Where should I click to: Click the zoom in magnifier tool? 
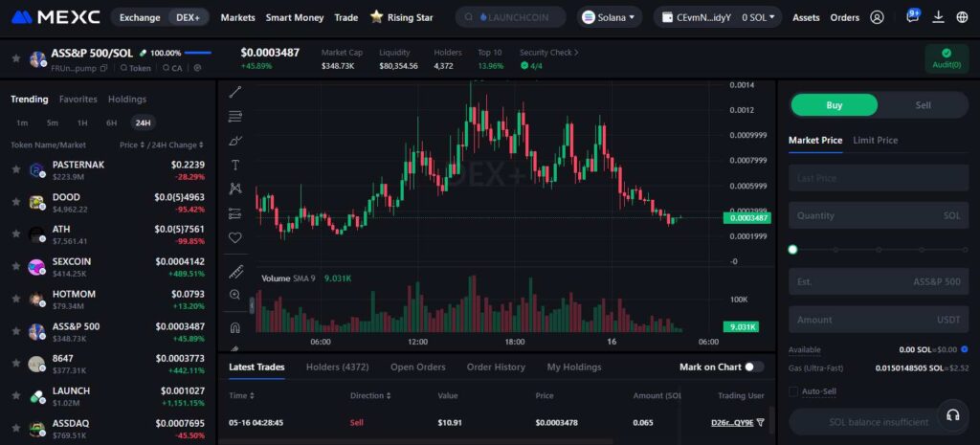pyautogui.click(x=235, y=295)
